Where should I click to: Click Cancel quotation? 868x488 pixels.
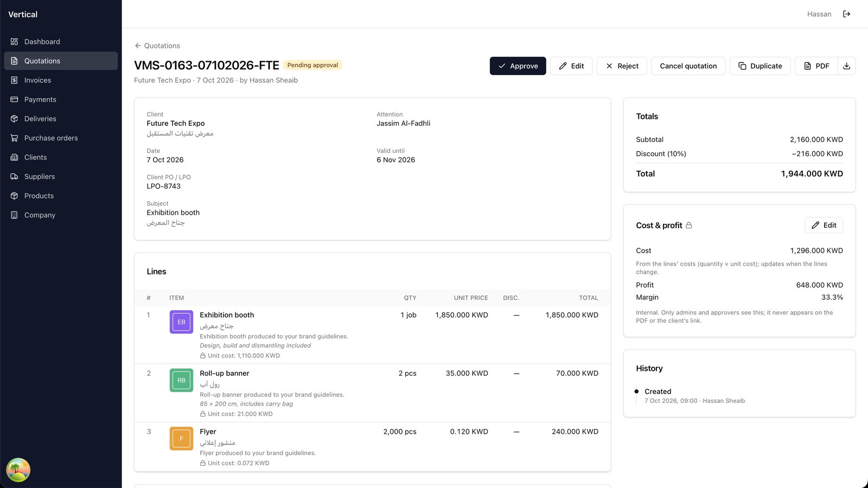click(x=688, y=66)
